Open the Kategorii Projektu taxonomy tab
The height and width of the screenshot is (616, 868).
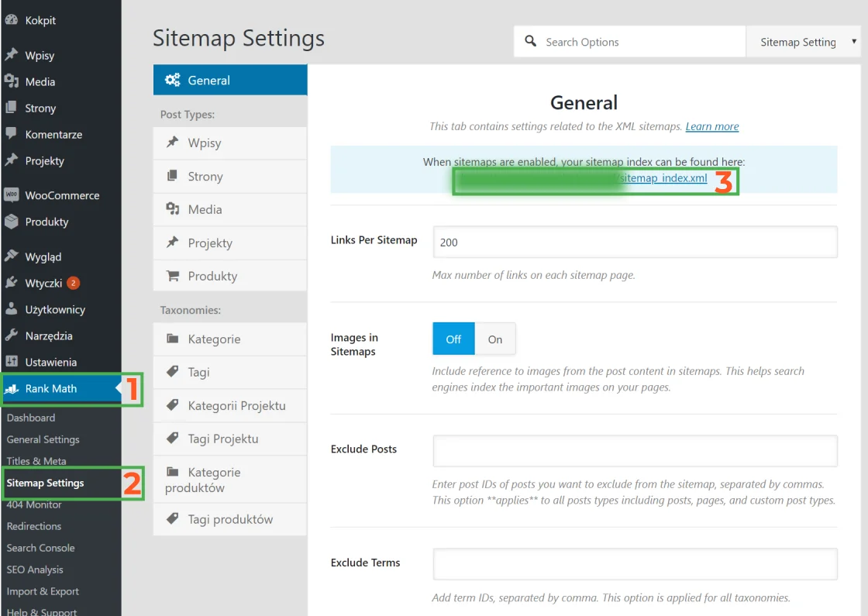230,405
